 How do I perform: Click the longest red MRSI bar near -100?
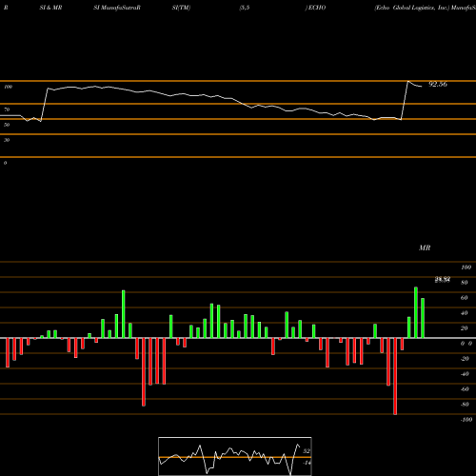click(x=395, y=376)
